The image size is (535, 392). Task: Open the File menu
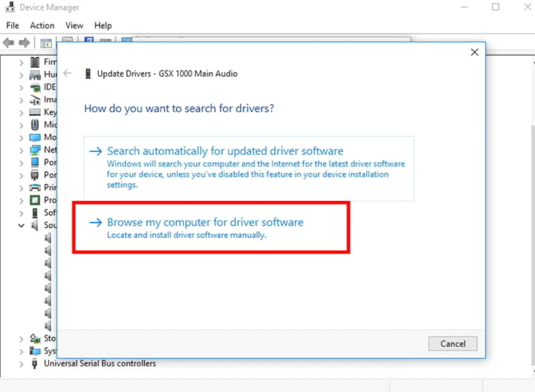(12, 25)
